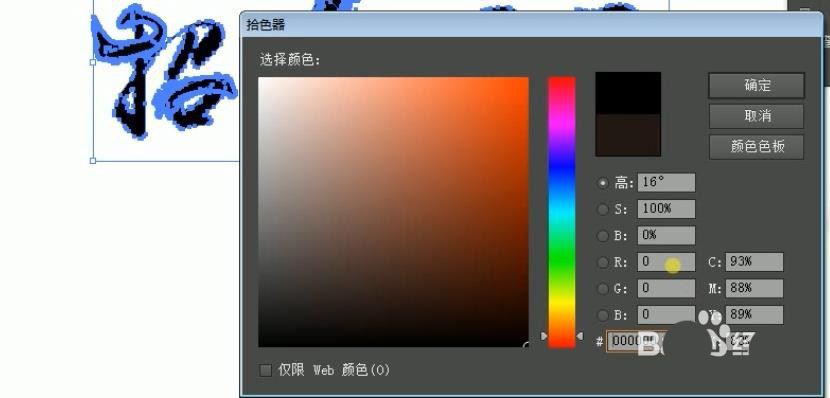
Task: Click the 确定 confirm button
Action: pyautogui.click(x=756, y=86)
